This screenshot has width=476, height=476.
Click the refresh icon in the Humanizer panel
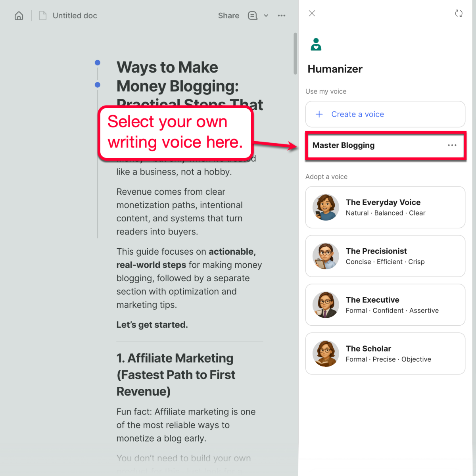pyautogui.click(x=459, y=13)
